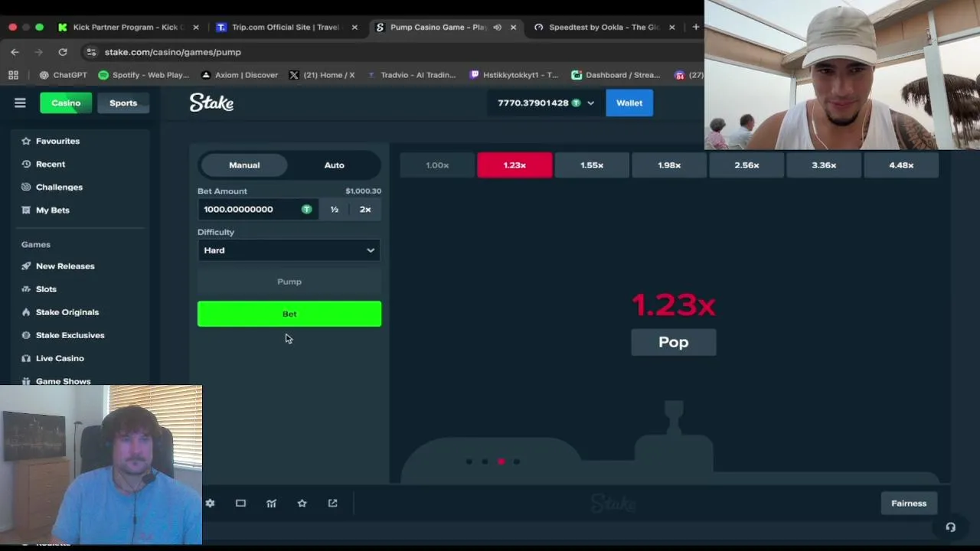Mute the Pump Casino tab audio icon
Screen dimensions: 980x551
[497, 27]
